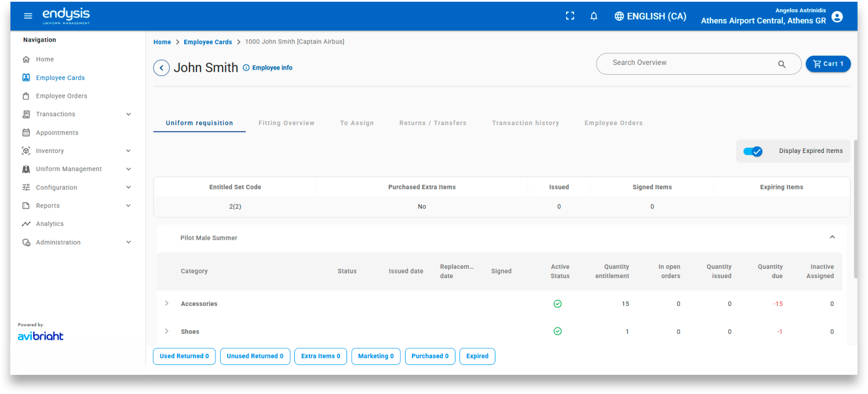The height and width of the screenshot is (394, 868).
Task: Open the Cart 1 button
Action: coord(827,64)
